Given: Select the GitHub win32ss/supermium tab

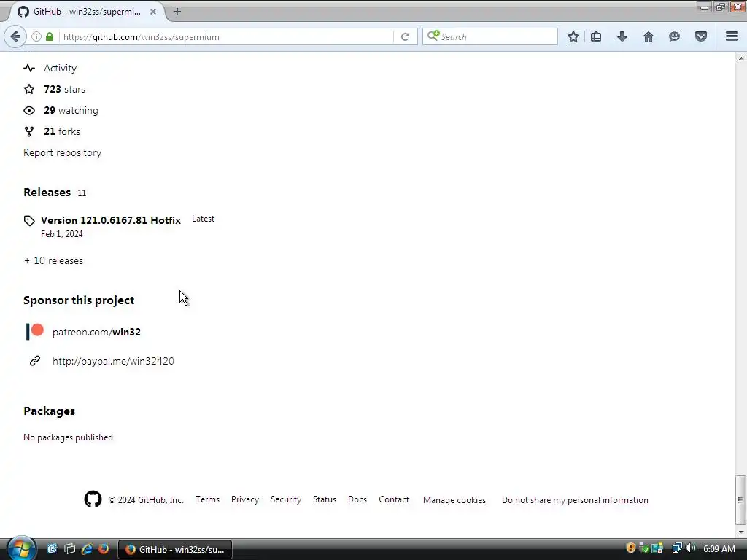Looking at the screenshot, I should click(x=86, y=12).
